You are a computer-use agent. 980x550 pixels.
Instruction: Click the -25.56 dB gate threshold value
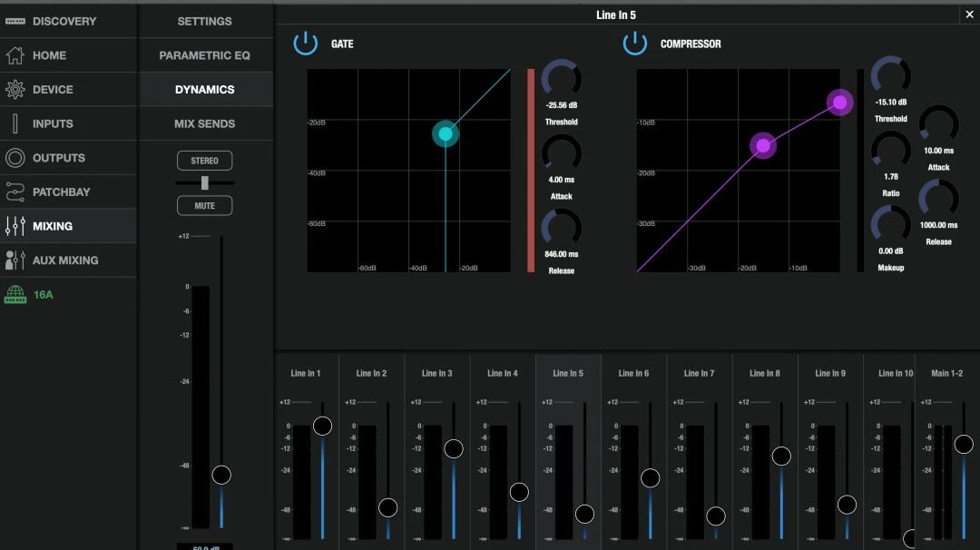(562, 105)
